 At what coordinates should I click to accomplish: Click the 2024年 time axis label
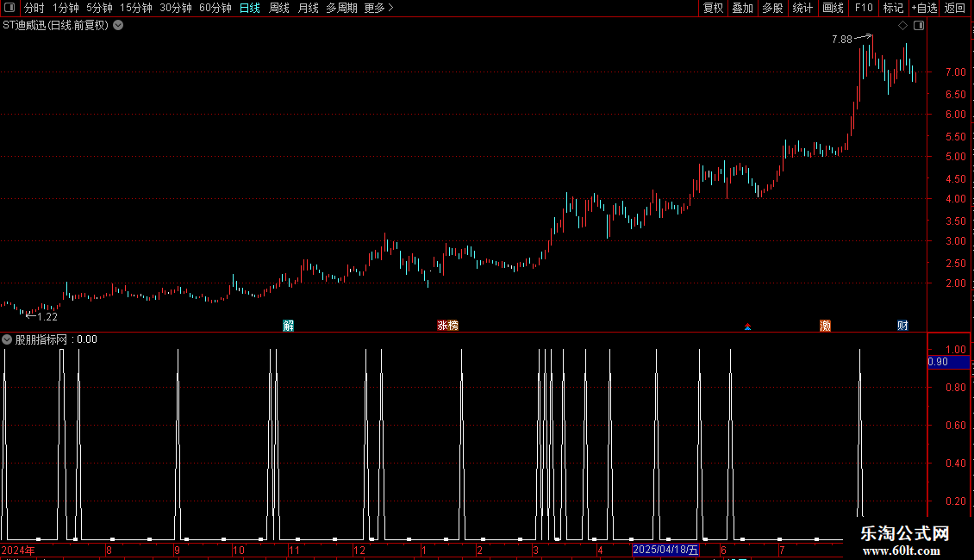(x=18, y=550)
